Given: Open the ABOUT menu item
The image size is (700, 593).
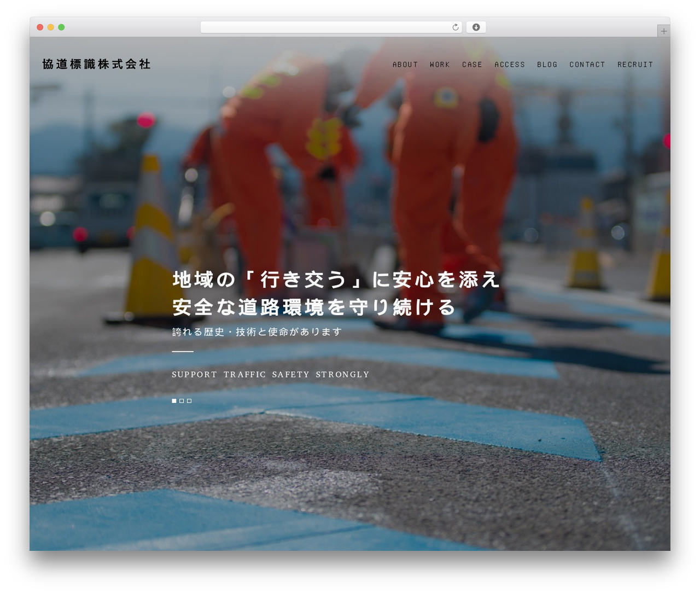Looking at the screenshot, I should (x=405, y=65).
